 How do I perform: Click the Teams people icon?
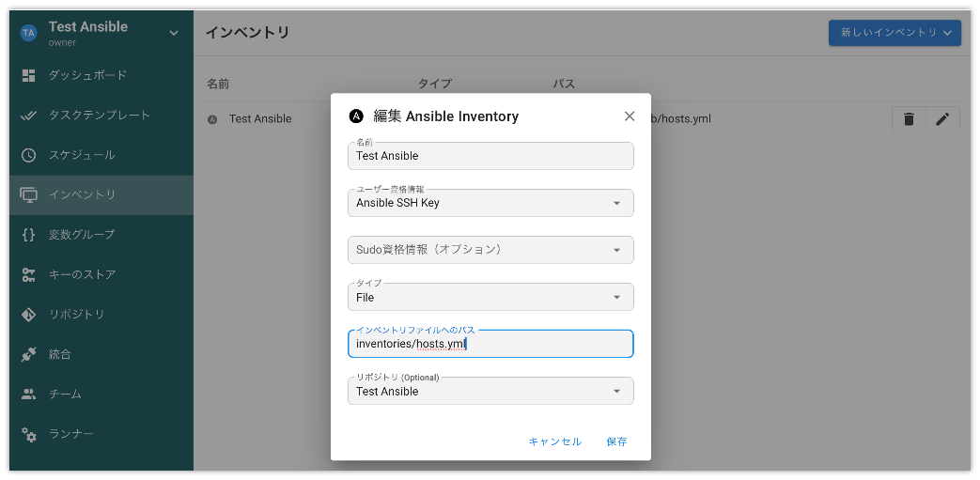tap(29, 395)
